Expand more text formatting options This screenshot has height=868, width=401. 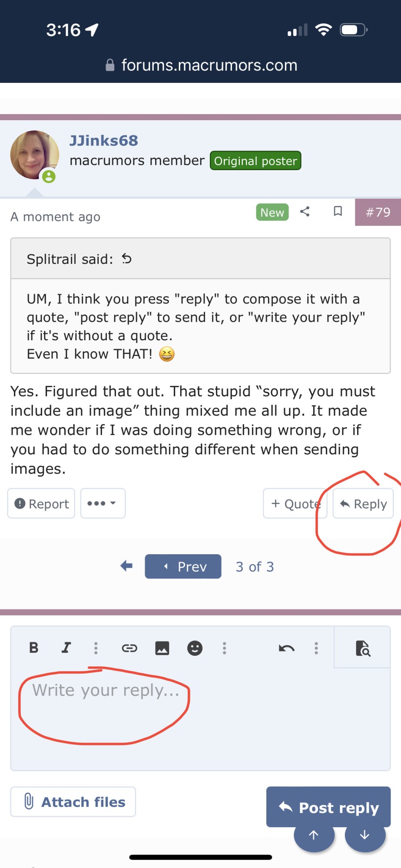(96, 648)
